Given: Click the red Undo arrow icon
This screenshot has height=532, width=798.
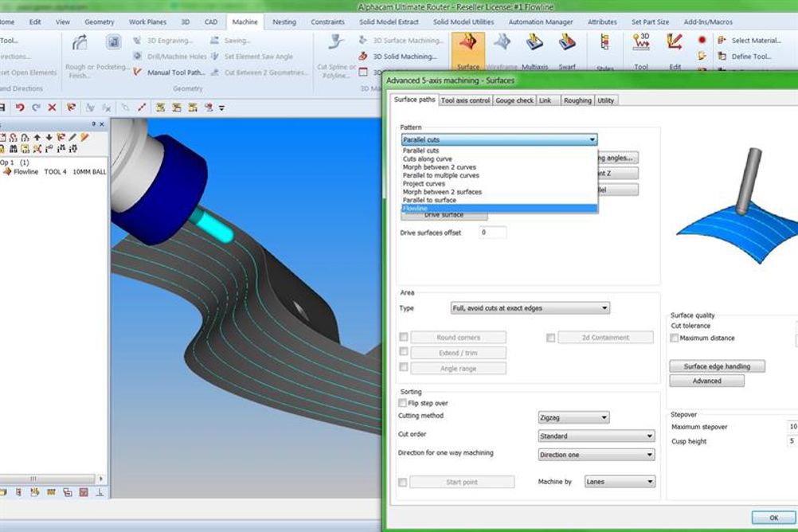Looking at the screenshot, I should click(19, 108).
